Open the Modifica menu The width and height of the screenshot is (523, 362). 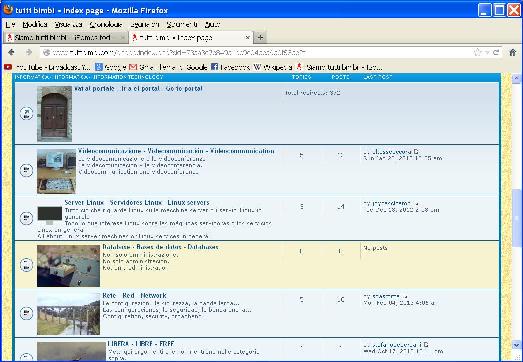tap(35, 24)
